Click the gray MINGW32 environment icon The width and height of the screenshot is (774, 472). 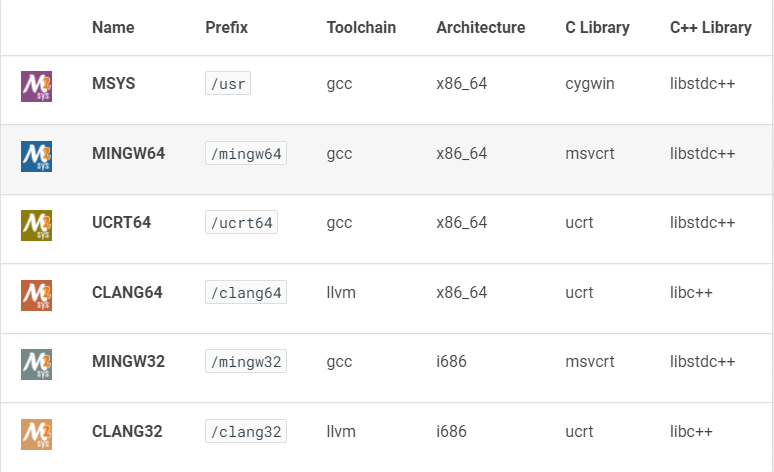pyautogui.click(x=37, y=365)
